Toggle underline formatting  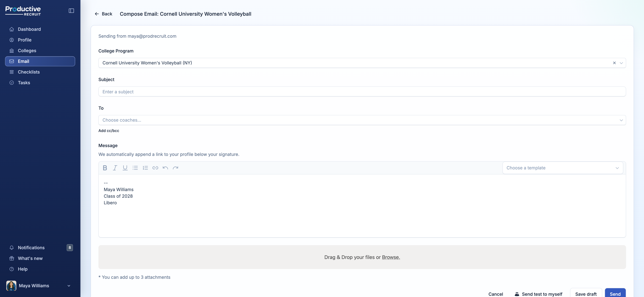point(125,168)
